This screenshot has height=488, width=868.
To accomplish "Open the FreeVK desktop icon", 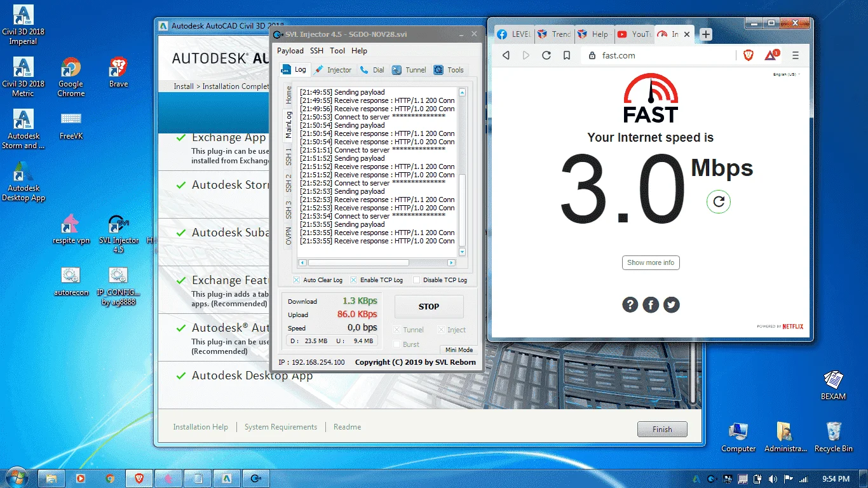I will coord(71,125).
